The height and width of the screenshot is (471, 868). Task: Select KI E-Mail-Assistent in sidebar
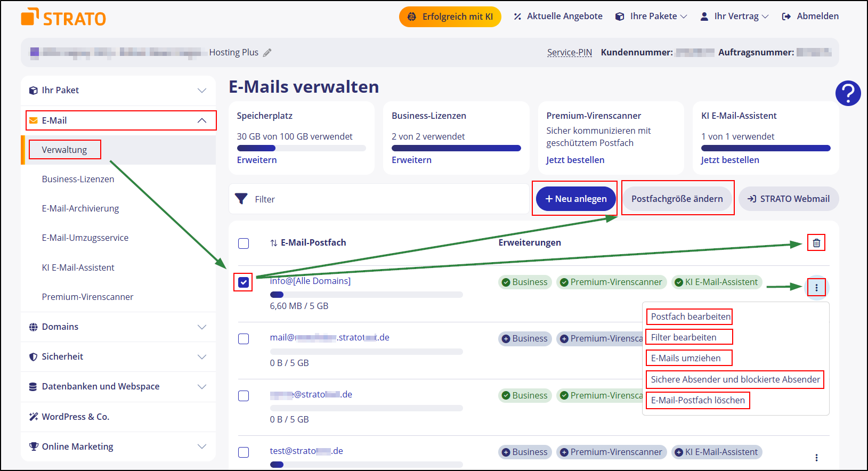[x=78, y=267]
